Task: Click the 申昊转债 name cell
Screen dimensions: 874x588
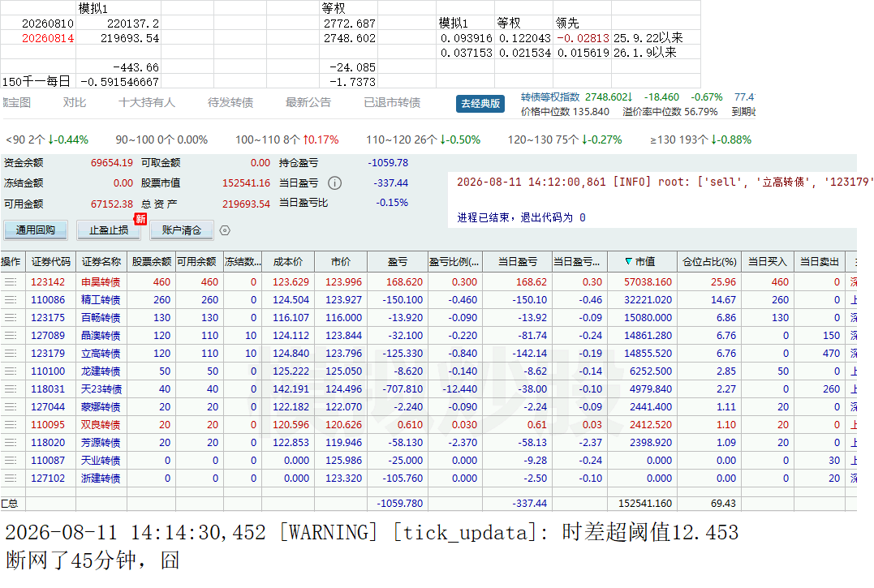Action: pyautogui.click(x=101, y=282)
